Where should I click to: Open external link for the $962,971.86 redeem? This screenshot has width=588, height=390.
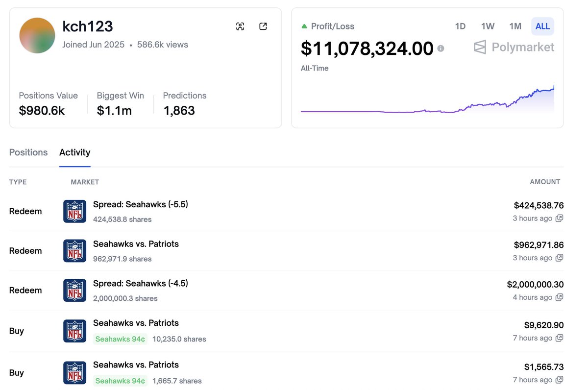(x=559, y=258)
